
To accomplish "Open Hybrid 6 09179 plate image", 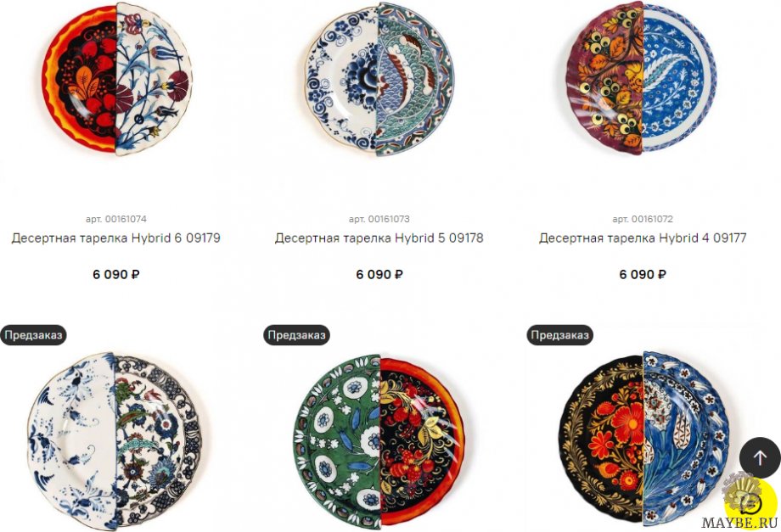I will (x=117, y=79).
